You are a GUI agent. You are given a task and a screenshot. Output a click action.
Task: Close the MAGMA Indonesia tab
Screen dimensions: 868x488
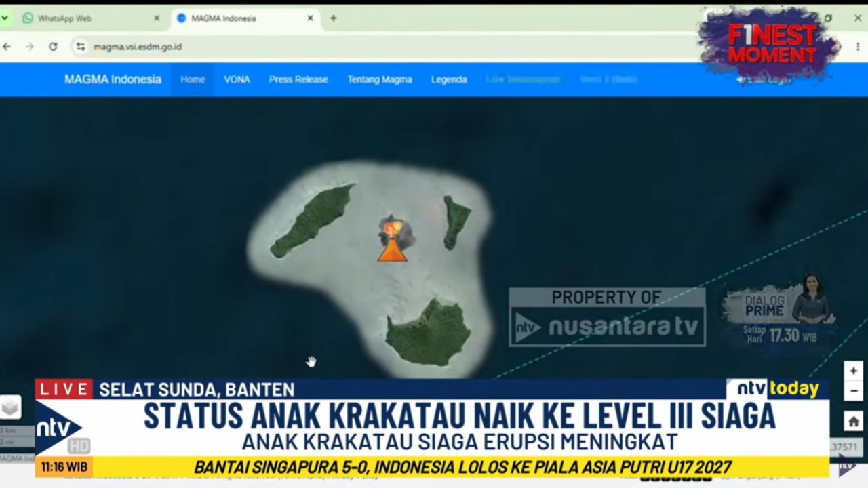point(311,18)
